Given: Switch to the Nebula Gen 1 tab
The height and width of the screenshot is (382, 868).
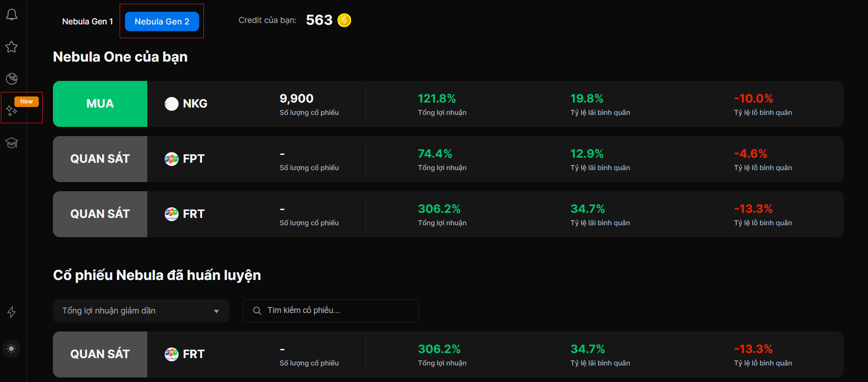Looking at the screenshot, I should (x=87, y=22).
